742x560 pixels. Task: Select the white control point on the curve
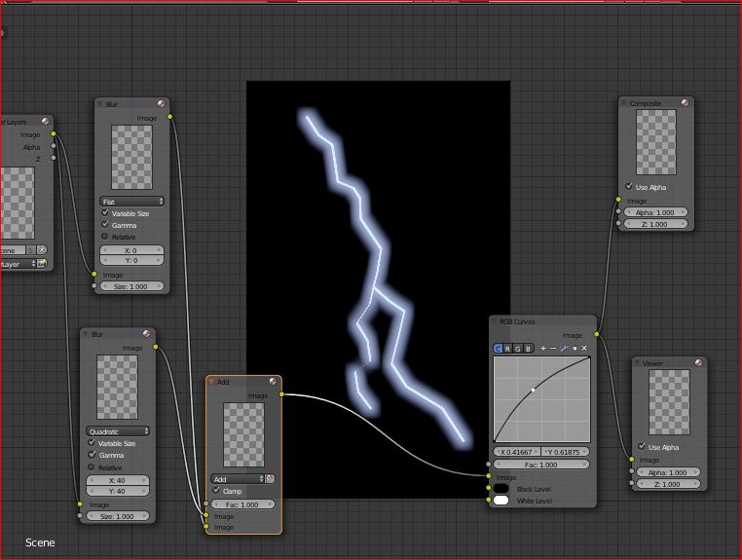click(x=534, y=390)
